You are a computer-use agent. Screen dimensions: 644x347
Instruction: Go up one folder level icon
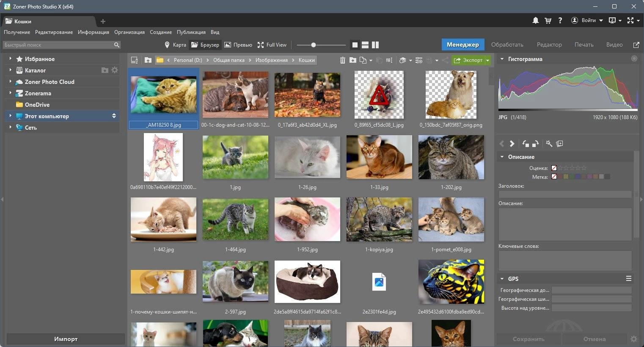(x=148, y=60)
